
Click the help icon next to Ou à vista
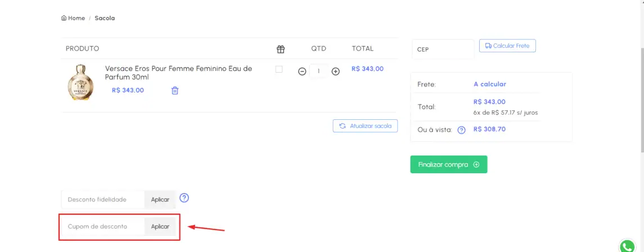pyautogui.click(x=462, y=130)
